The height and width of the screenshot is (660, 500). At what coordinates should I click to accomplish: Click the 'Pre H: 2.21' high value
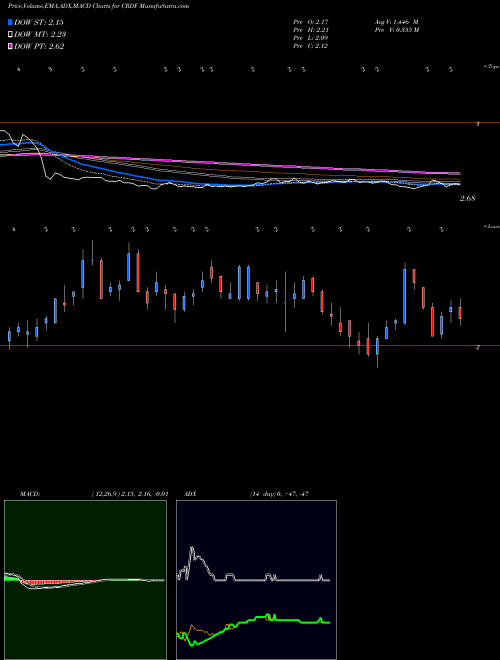point(311,30)
